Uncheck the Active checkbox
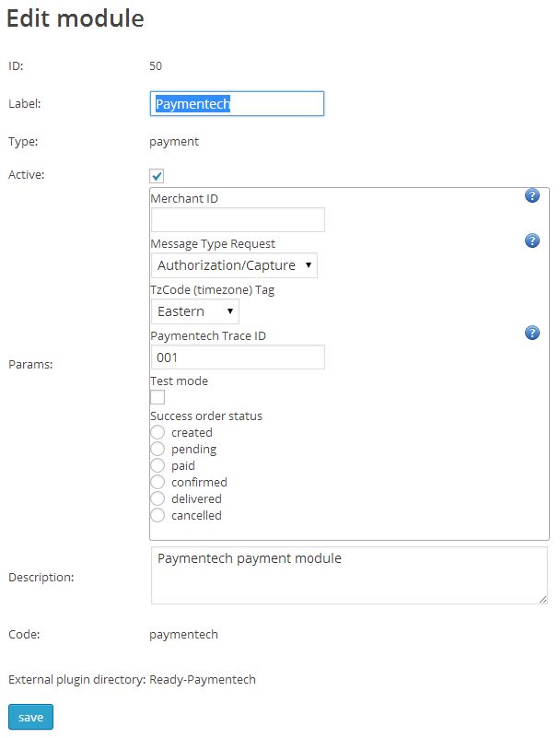Viewport: 560px width, 738px height. pyautogui.click(x=157, y=176)
